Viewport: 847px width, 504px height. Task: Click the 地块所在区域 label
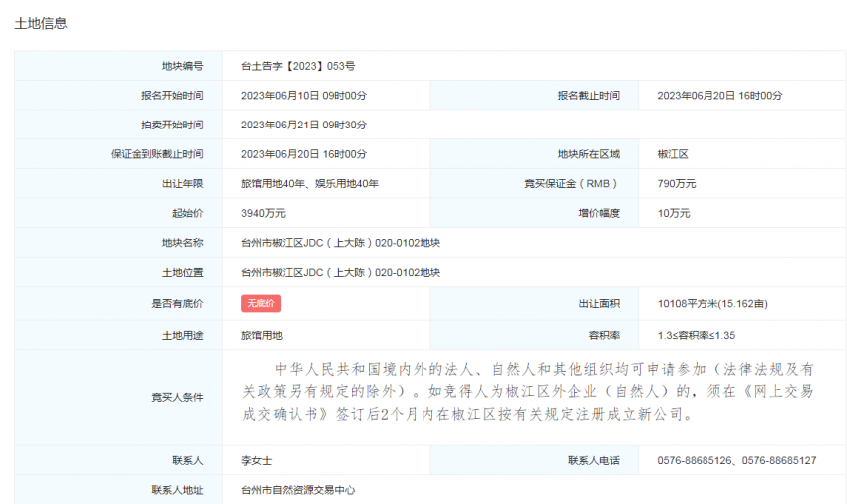point(588,154)
